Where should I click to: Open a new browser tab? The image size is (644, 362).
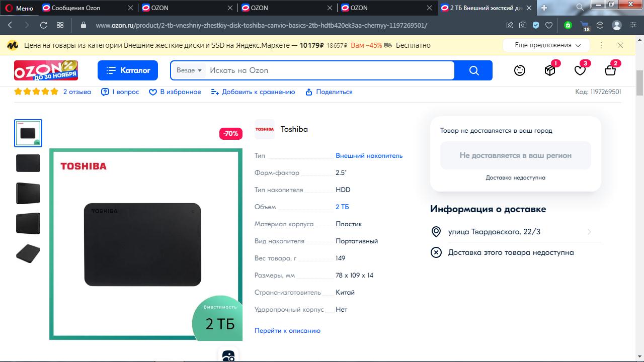coord(544,8)
